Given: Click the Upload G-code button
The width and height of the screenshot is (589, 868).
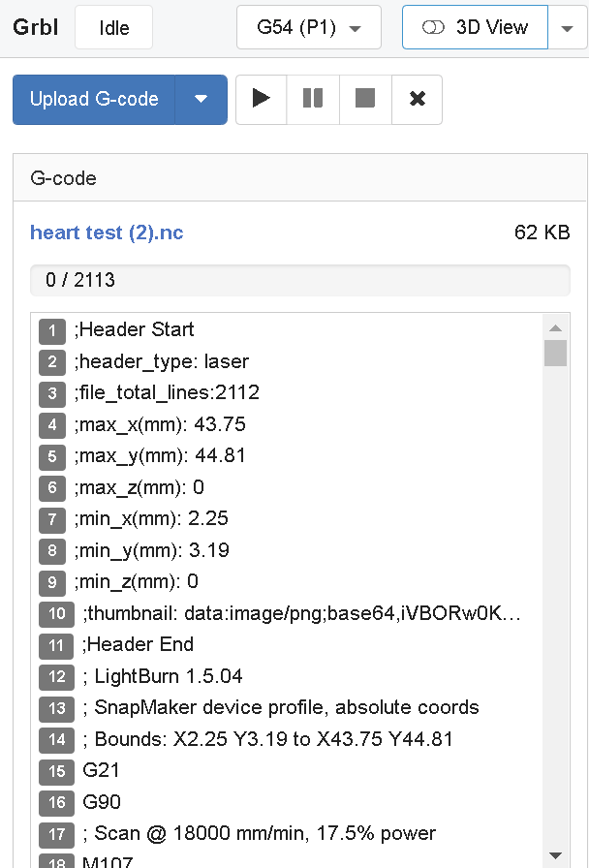Looking at the screenshot, I should [94, 100].
